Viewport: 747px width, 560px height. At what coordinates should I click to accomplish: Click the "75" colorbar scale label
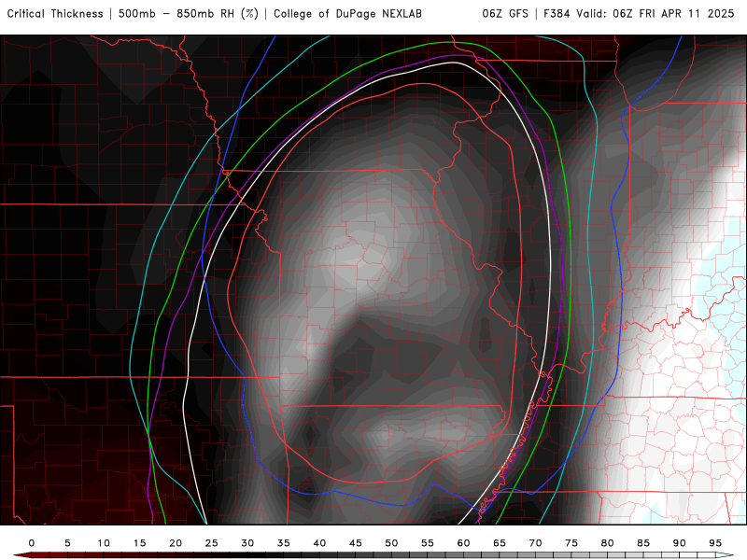[571, 543]
